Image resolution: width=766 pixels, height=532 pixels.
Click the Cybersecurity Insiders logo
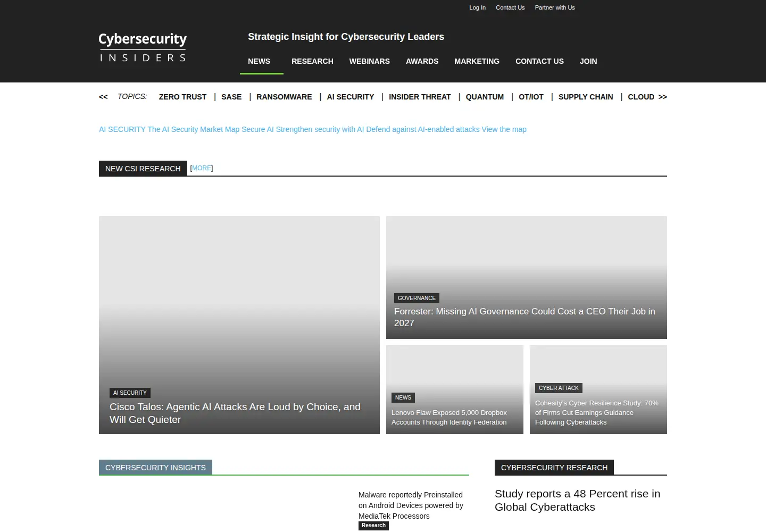[143, 47]
